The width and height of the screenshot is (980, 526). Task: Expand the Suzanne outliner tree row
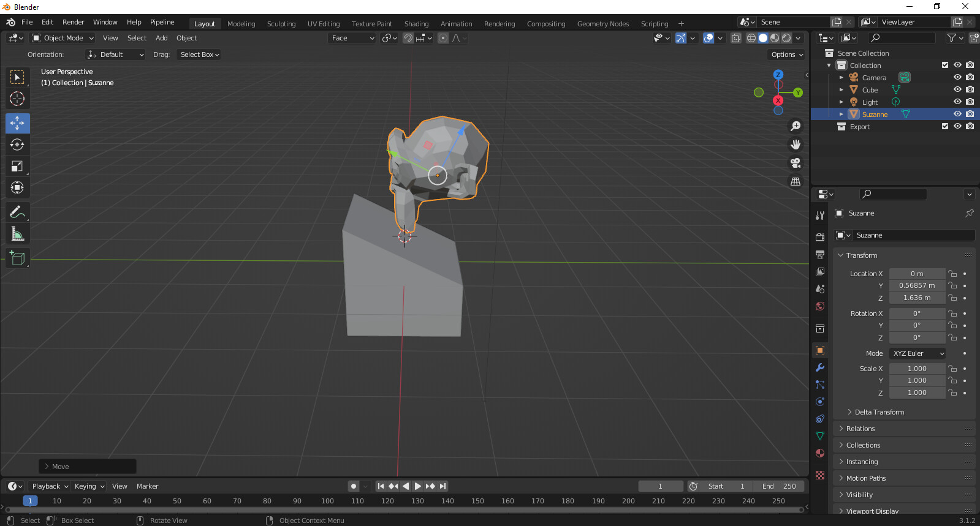pos(841,114)
